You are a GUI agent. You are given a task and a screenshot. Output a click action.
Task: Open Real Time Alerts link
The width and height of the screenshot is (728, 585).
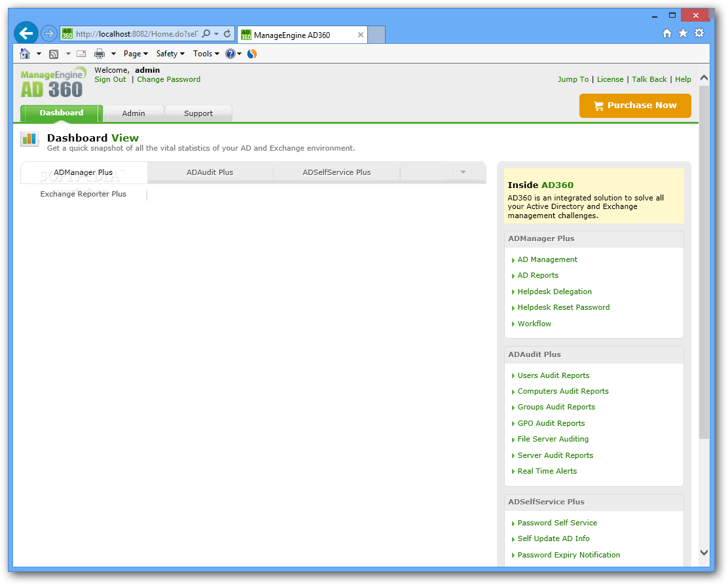coord(547,471)
